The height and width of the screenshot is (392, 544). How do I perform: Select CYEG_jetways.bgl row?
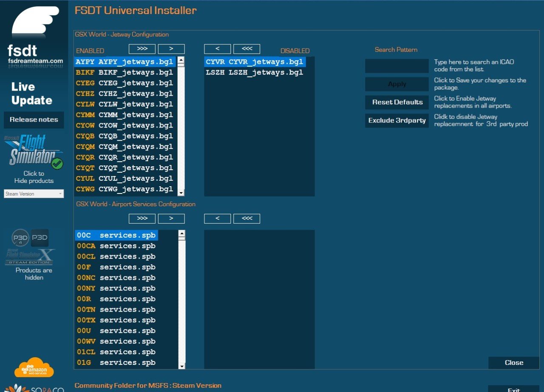click(x=125, y=83)
